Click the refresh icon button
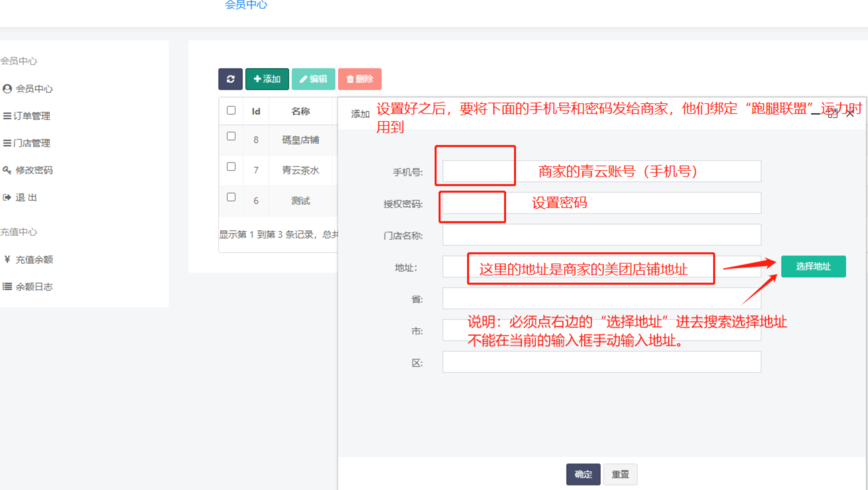Image resolution: width=868 pixels, height=490 pixels. coord(230,79)
